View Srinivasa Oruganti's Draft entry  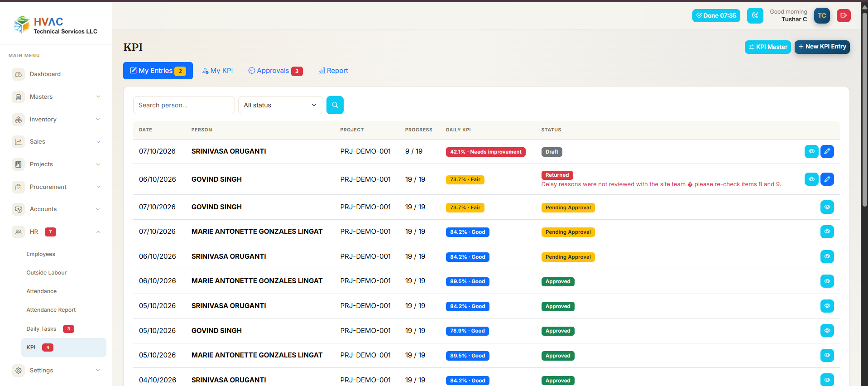tap(811, 151)
